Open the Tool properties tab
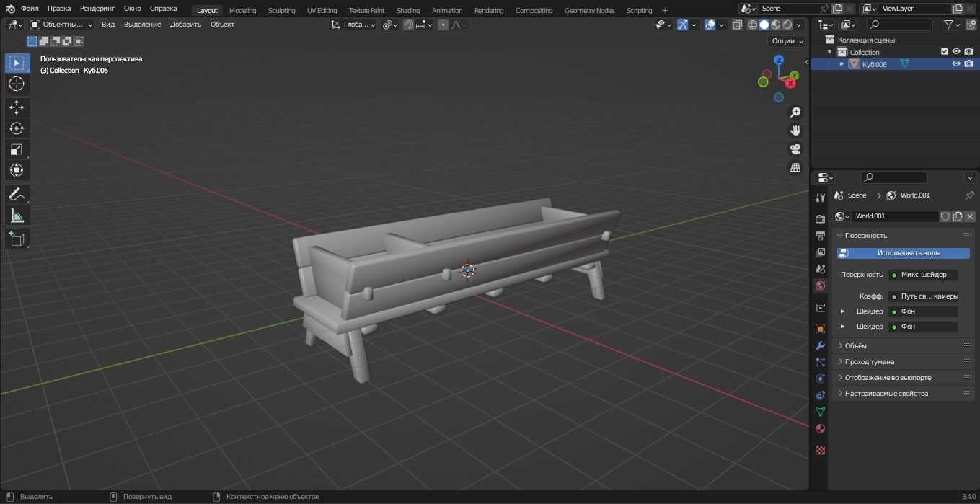This screenshot has width=980, height=504. [x=820, y=198]
